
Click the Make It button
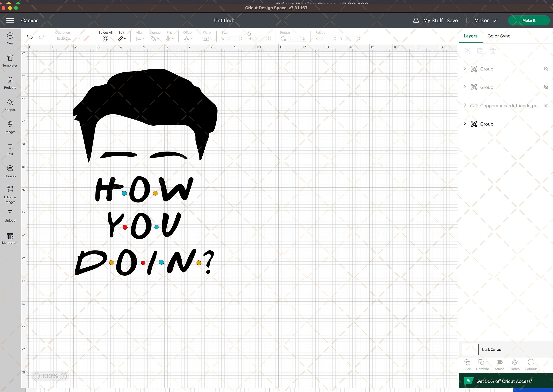[x=529, y=20]
